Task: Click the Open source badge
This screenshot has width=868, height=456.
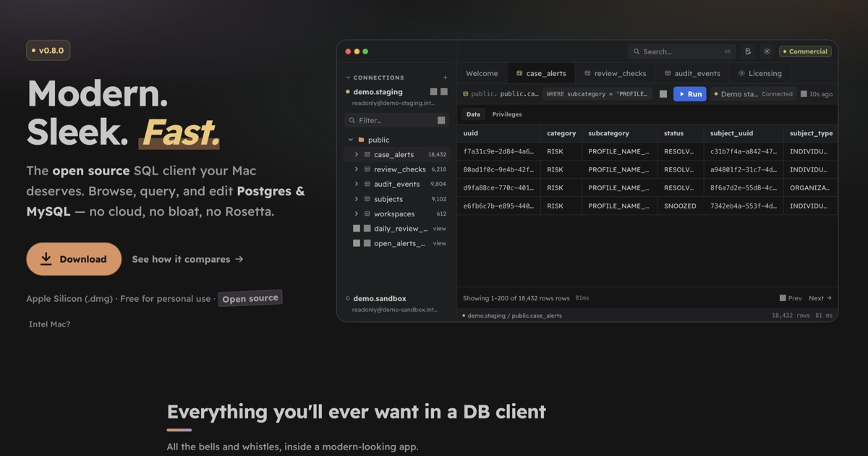Action: point(250,298)
